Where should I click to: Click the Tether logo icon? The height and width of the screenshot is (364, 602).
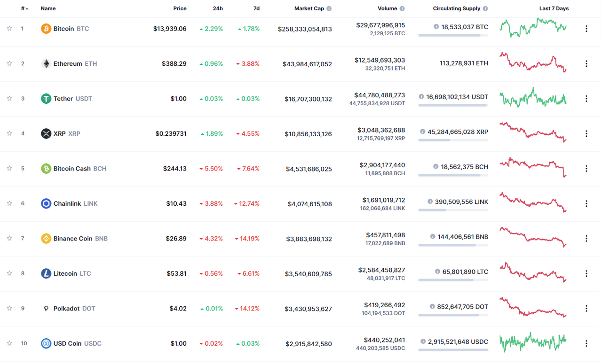46,99
